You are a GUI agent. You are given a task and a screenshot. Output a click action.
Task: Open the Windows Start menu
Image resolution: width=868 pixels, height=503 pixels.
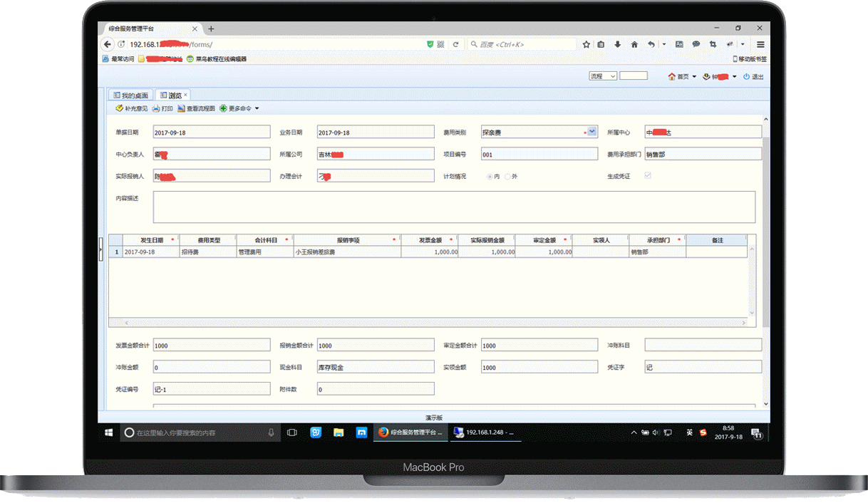click(x=109, y=432)
